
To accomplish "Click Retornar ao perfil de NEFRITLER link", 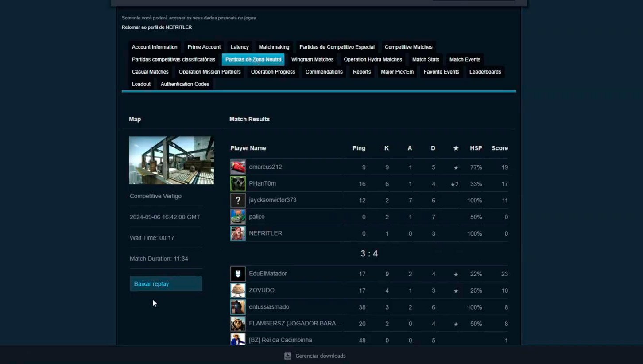I will tap(157, 27).
